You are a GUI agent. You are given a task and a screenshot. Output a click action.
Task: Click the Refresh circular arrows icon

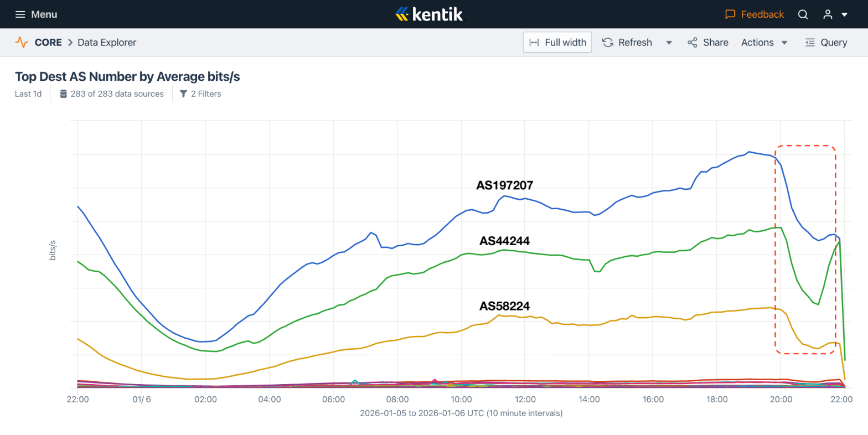point(608,43)
